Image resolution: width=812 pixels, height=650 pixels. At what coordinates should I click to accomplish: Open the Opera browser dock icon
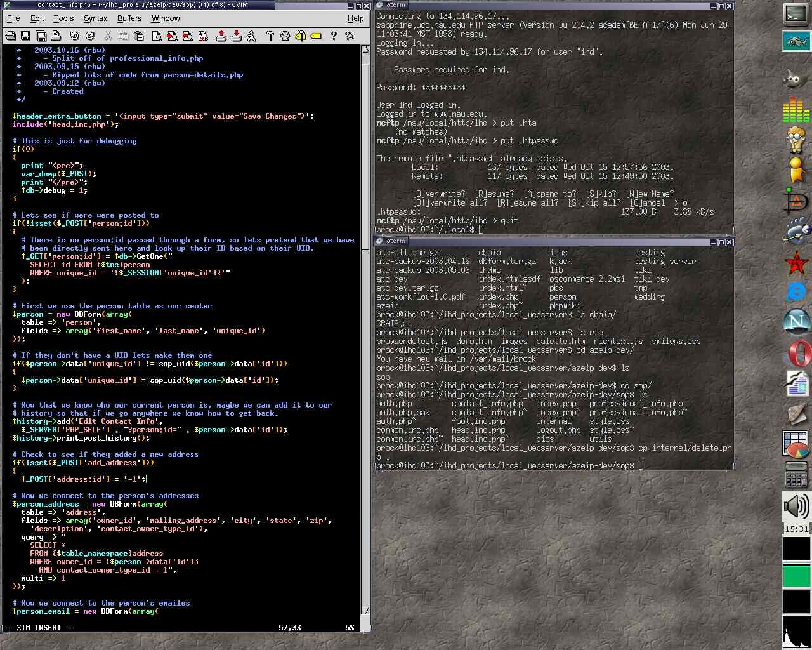pyautogui.click(x=797, y=354)
